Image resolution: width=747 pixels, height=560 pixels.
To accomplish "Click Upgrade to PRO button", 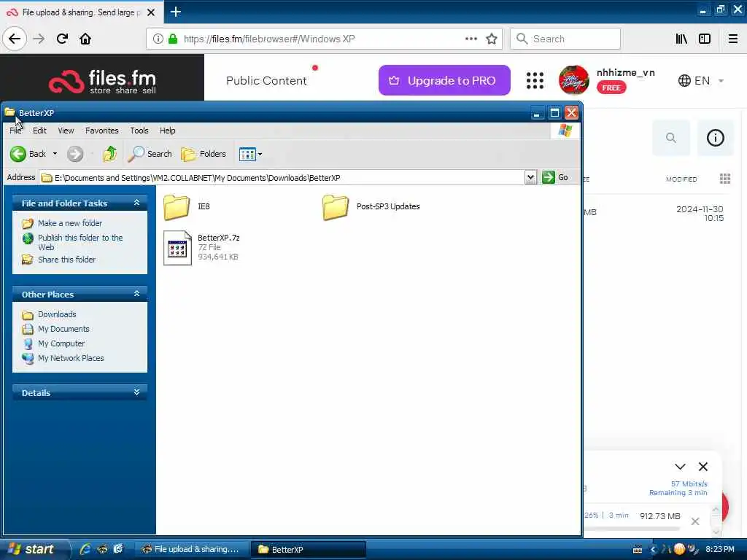I will (x=444, y=80).
